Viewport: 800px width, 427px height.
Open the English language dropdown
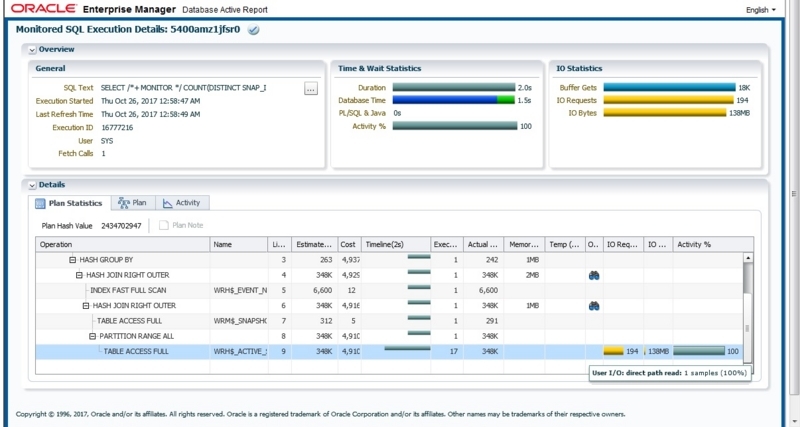pyautogui.click(x=761, y=10)
